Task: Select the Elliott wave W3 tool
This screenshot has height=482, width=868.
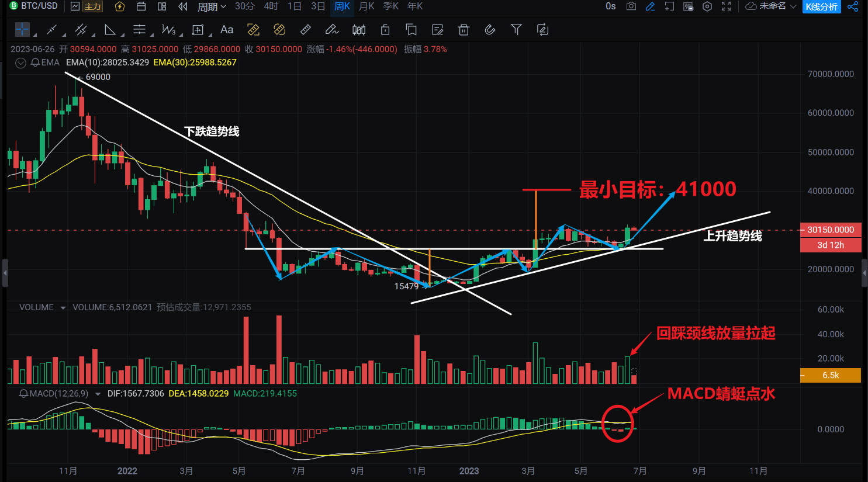Action: pyautogui.click(x=168, y=29)
